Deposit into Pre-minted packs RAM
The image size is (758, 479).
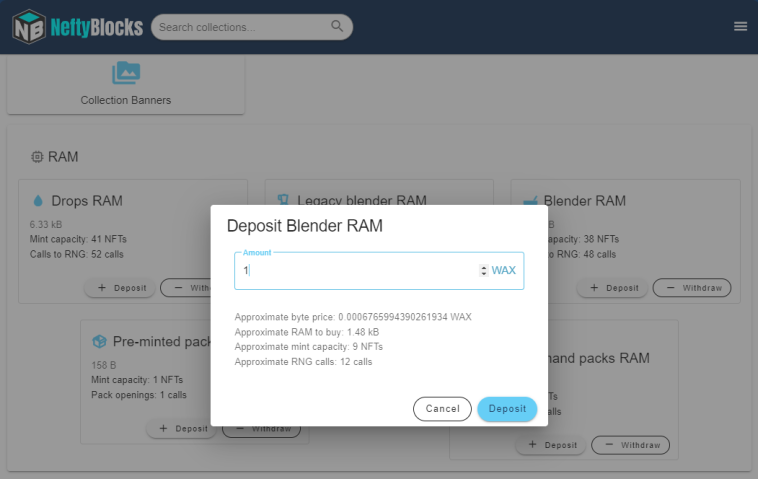click(x=181, y=429)
